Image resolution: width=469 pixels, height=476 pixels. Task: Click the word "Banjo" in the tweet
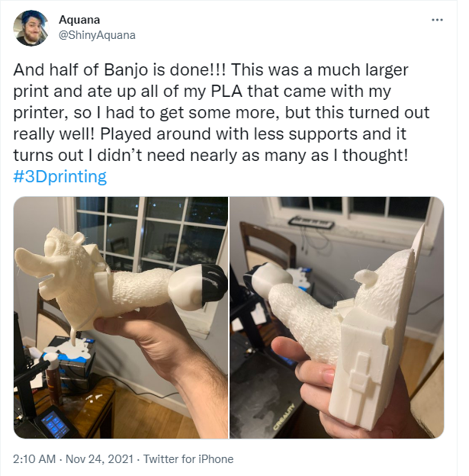click(126, 70)
